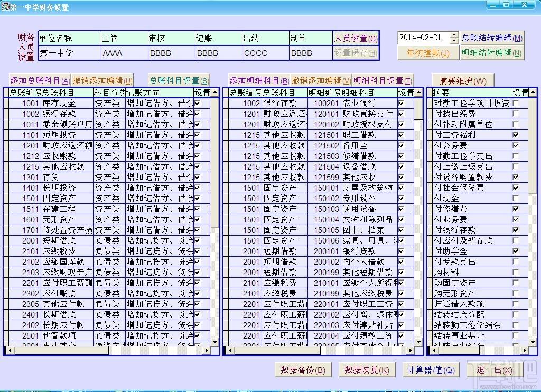Decrease date with stepper down arrow
This screenshot has width=541, height=392.
click(454, 40)
